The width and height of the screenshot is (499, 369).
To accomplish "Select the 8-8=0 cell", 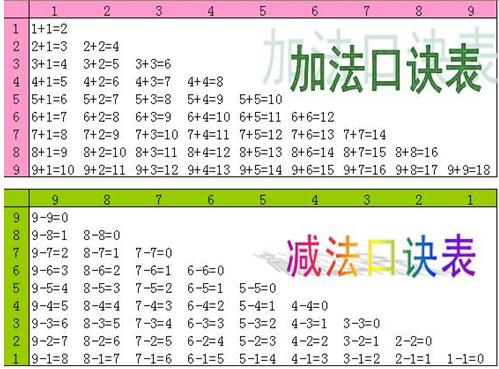I will pos(102,235).
